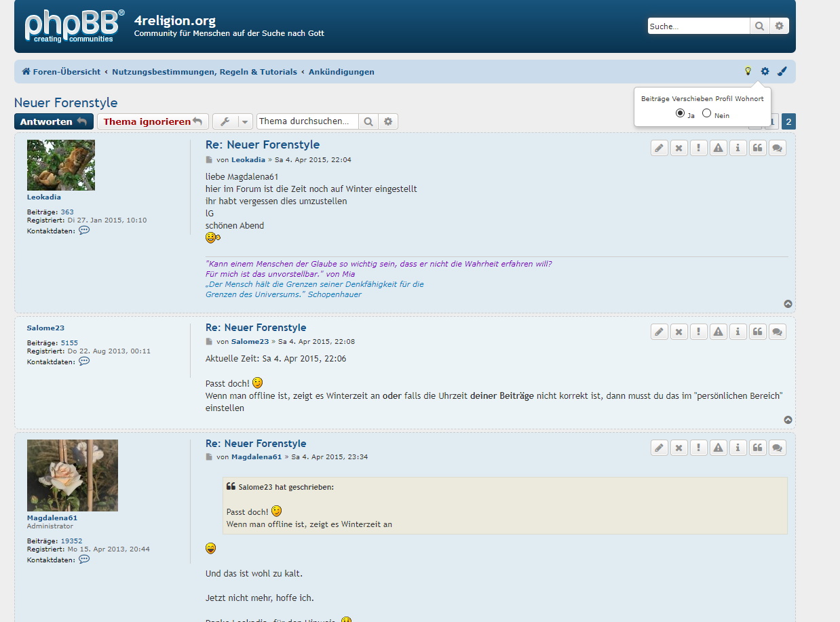
Task: Expand the topic tools wrench dropdown
Action: [x=232, y=121]
